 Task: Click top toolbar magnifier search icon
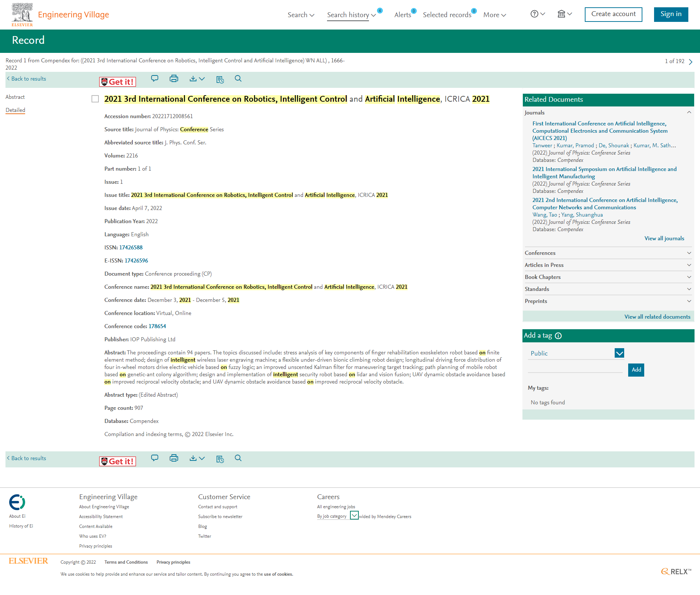pos(238,78)
